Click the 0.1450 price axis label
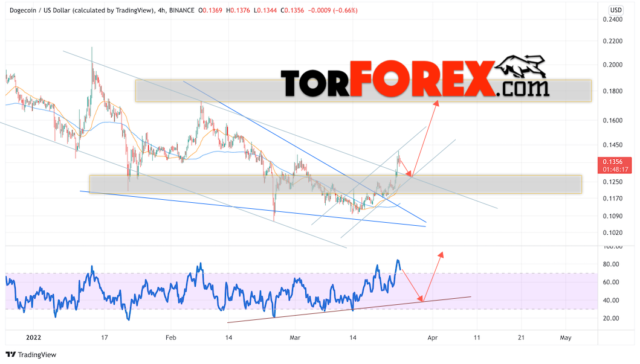The width and height of the screenshot is (640, 364). (x=613, y=145)
